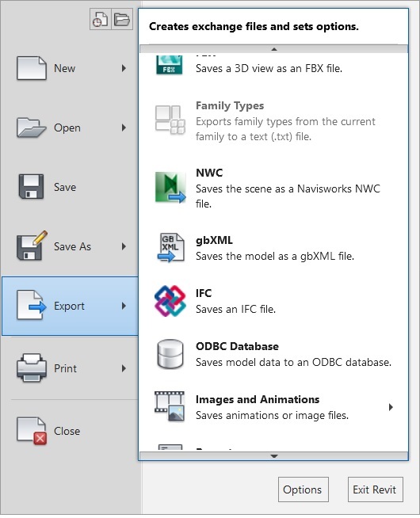Expand the Open submenu arrow
Image resolution: width=420 pixels, height=518 pixels.
pyautogui.click(x=124, y=128)
